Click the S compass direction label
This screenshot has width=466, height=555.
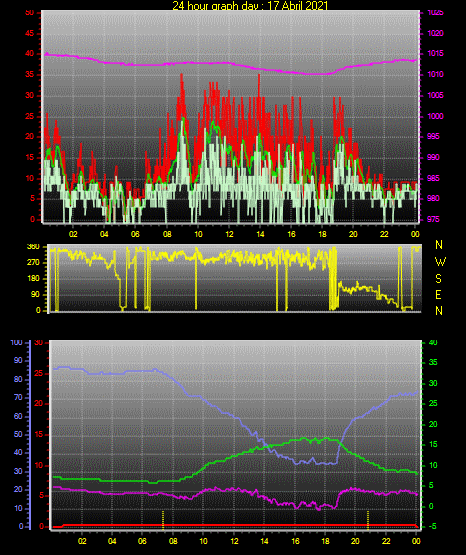point(438,279)
